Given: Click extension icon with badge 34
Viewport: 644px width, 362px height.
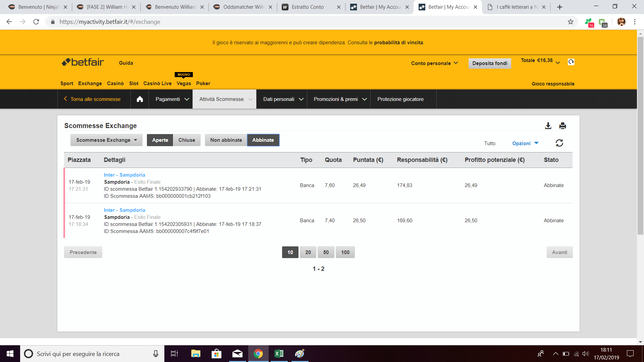Looking at the screenshot, I should [x=603, y=22].
